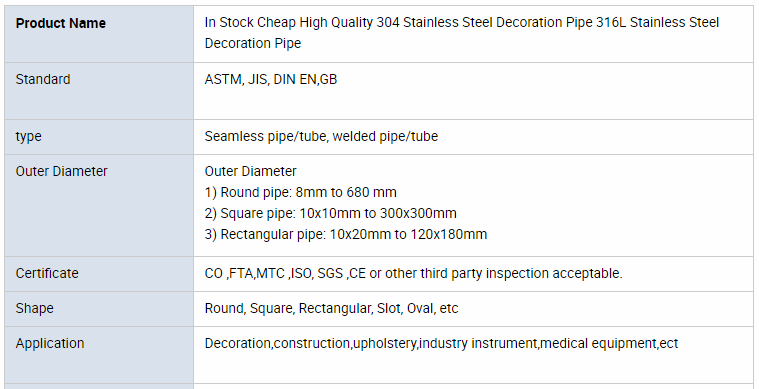
Task: Click the Decoration Pipe second line of product name
Action: tap(253, 43)
